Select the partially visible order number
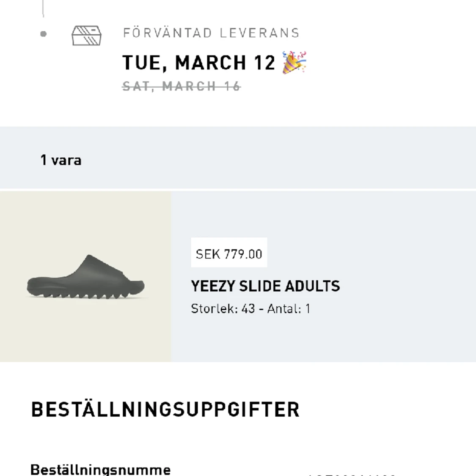 352,473
